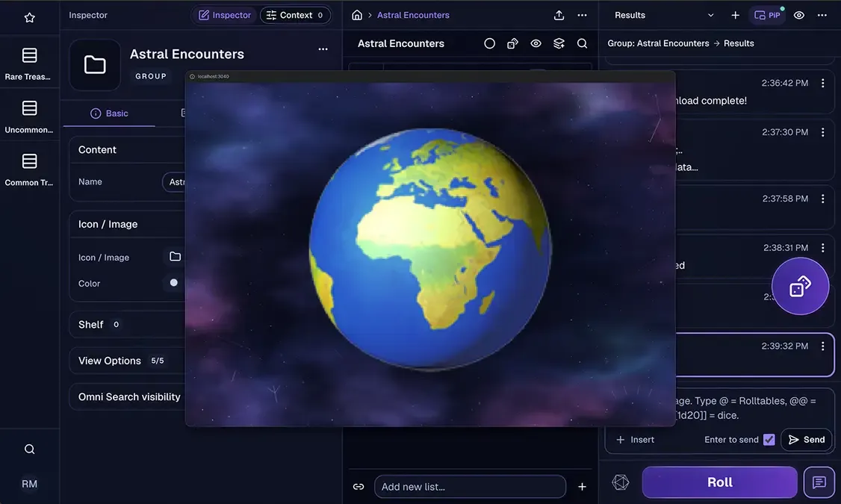
Task: Open the Rare Treasures list in the sidebar
Action: 29,63
